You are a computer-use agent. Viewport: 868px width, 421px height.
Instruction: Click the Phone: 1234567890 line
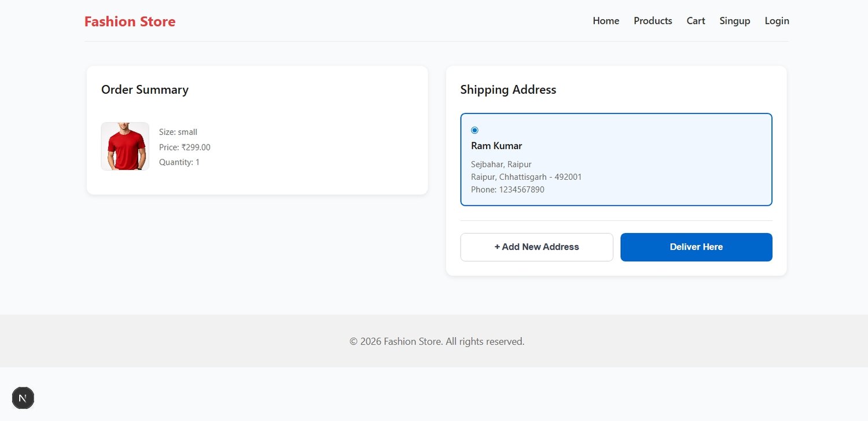507,190
